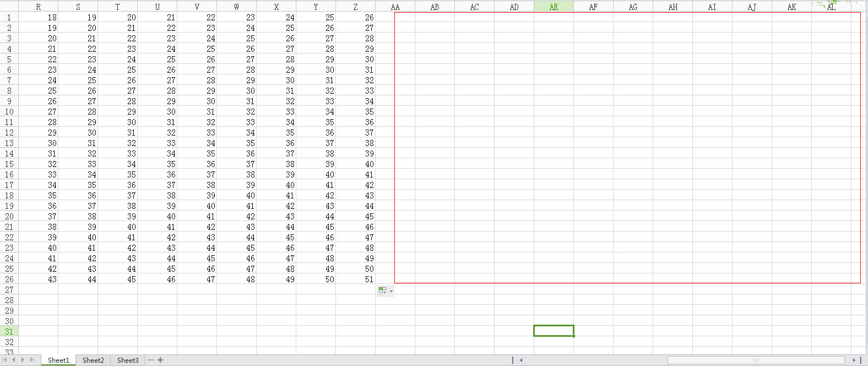The height and width of the screenshot is (366, 868).
Task: Expand the Auto Fill Options dropdown arrow
Action: [391, 291]
